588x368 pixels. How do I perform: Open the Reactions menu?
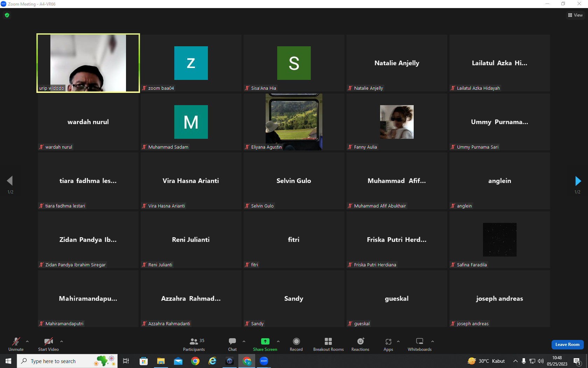tap(360, 344)
